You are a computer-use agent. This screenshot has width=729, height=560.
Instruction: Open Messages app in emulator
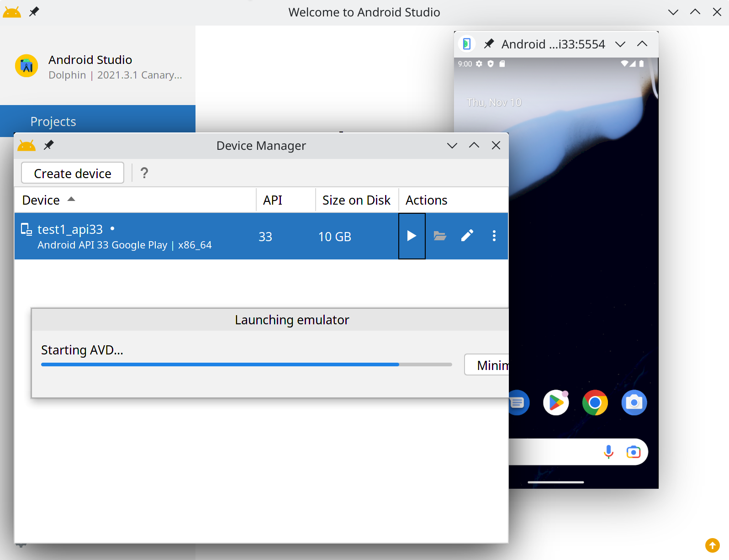[519, 402]
